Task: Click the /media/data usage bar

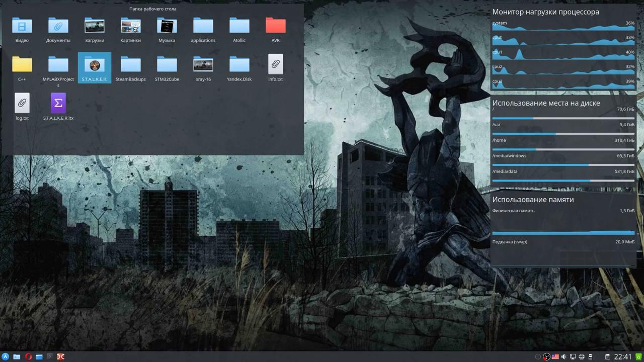Action: click(x=563, y=180)
